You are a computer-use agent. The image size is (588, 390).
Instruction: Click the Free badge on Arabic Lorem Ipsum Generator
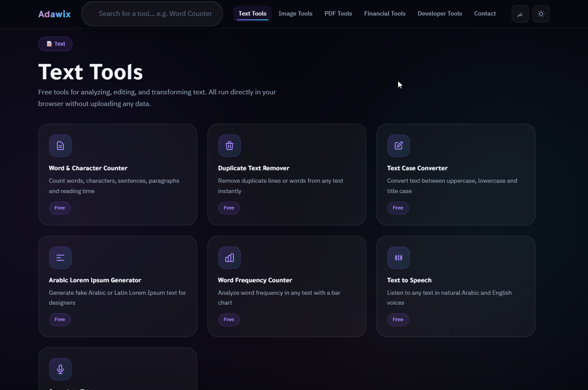(x=60, y=320)
